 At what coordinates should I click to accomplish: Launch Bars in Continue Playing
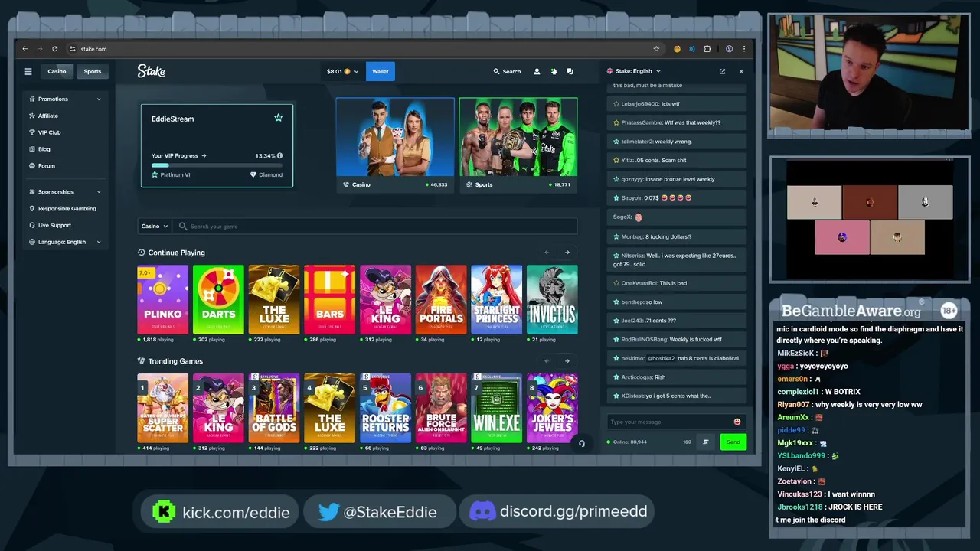point(329,299)
